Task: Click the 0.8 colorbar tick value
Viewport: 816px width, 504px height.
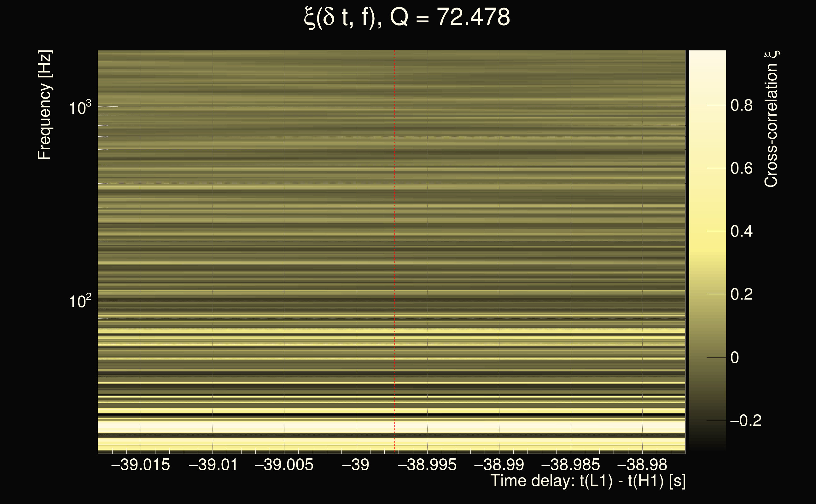Action: coord(741,105)
